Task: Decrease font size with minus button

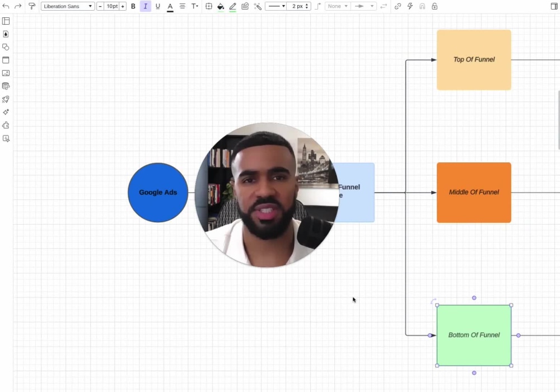Action: pyautogui.click(x=100, y=6)
